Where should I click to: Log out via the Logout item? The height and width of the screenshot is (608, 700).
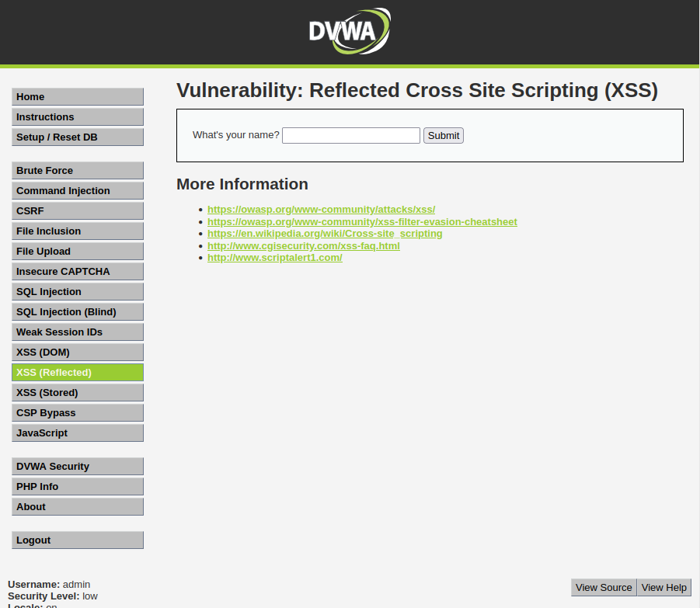[x=78, y=540]
